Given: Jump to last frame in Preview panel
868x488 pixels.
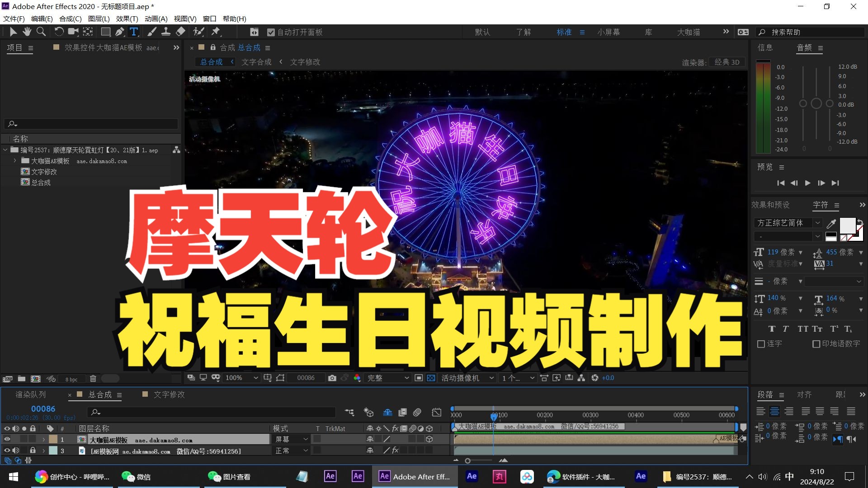Looking at the screenshot, I should [835, 183].
